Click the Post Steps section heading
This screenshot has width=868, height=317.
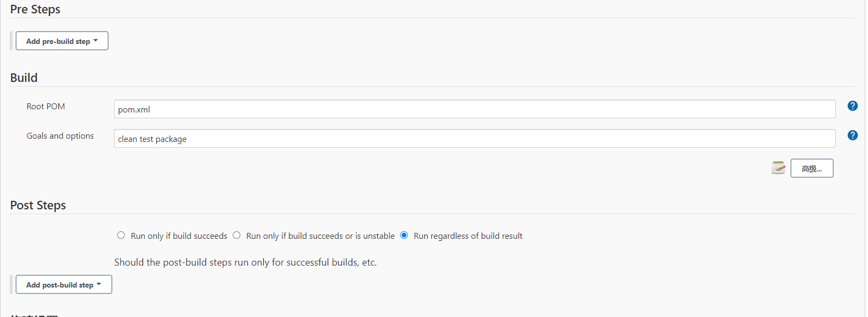(38, 206)
